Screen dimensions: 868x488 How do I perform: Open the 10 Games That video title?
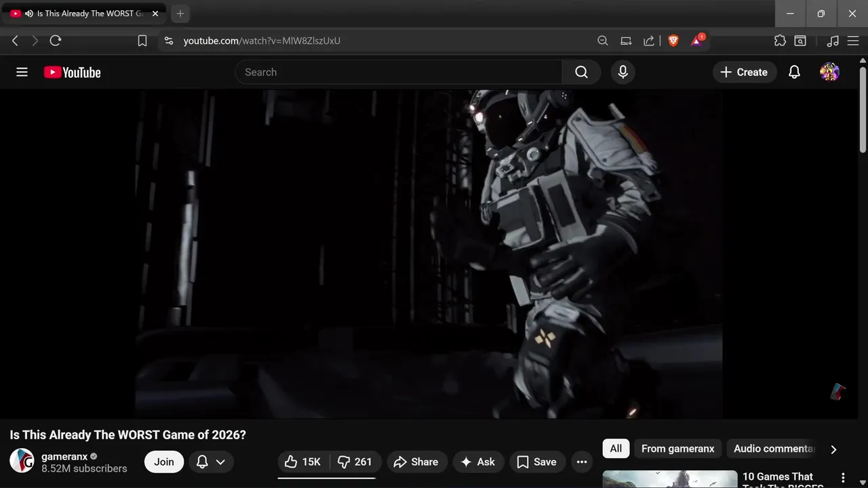(x=784, y=480)
